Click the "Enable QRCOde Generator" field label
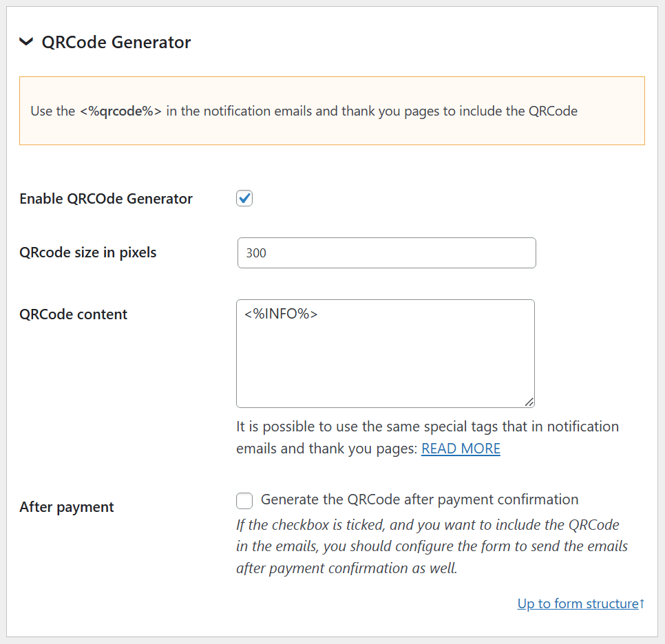The height and width of the screenshot is (644, 665). click(x=106, y=199)
